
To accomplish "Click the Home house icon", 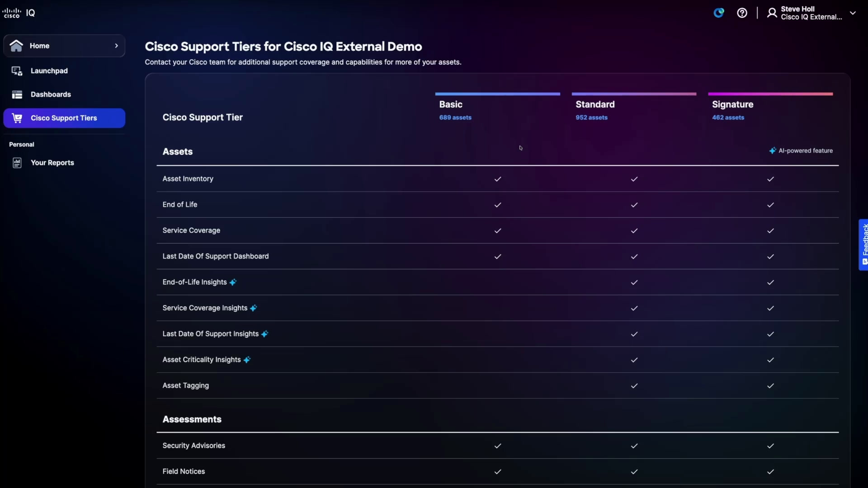I will [x=16, y=46].
